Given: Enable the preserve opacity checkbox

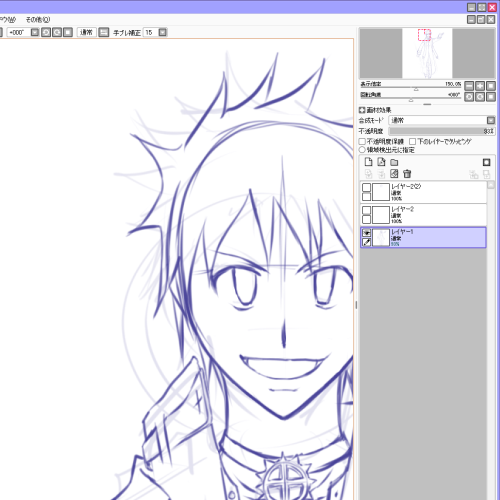Looking at the screenshot, I should 362,142.
